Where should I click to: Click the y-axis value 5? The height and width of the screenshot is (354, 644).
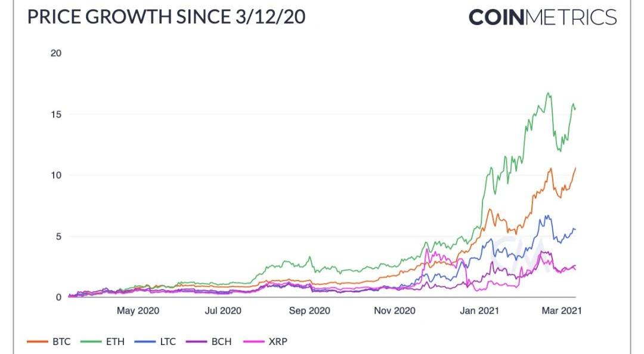click(x=58, y=236)
